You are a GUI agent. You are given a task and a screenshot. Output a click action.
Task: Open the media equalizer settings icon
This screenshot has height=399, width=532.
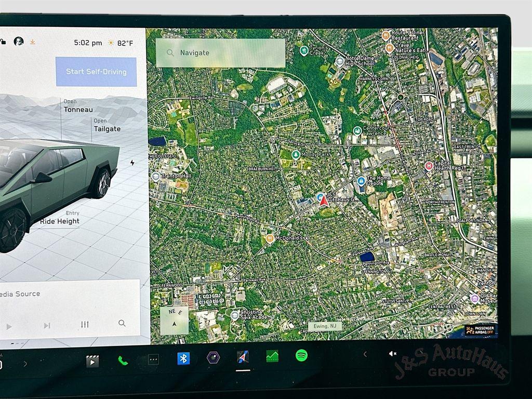[x=85, y=324]
